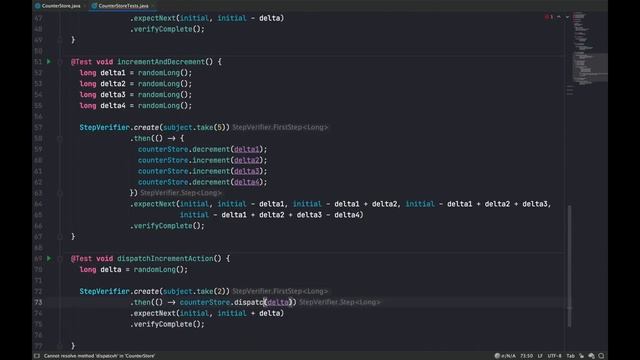Change the LF line separator setting
The width and height of the screenshot is (640, 360).
pyautogui.click(x=540, y=356)
